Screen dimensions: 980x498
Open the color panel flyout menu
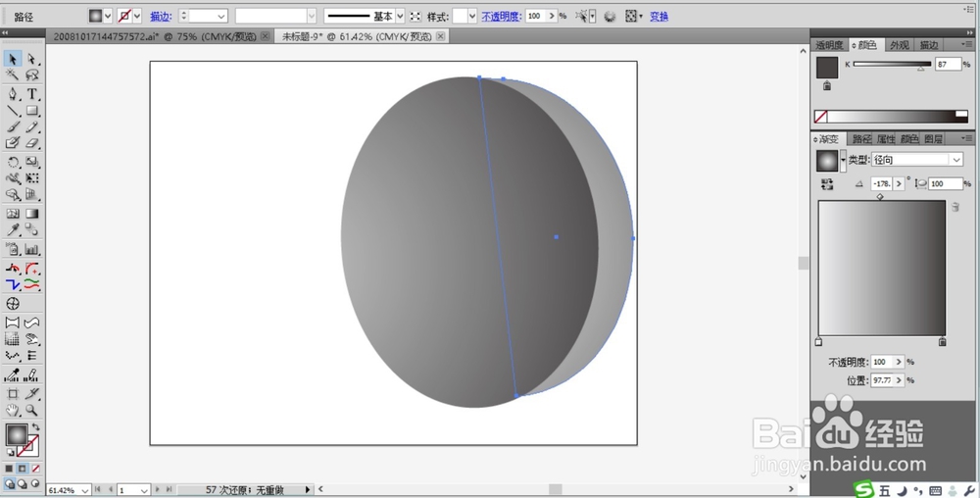click(966, 44)
